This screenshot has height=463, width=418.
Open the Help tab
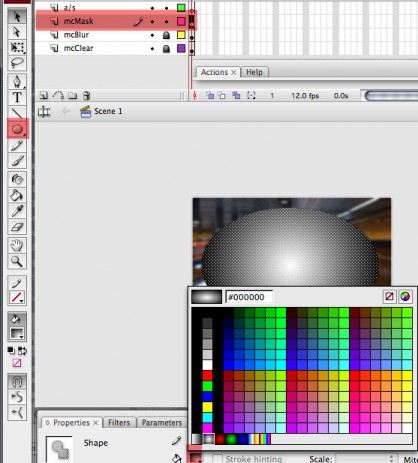[254, 72]
